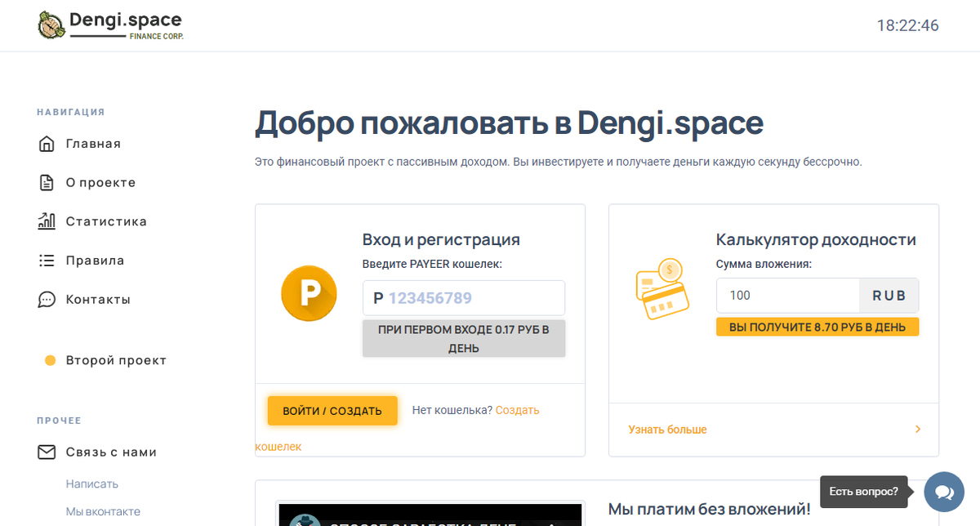This screenshot has width=980, height=526.
Task: Open the Главная menu item
Action: pos(93,144)
